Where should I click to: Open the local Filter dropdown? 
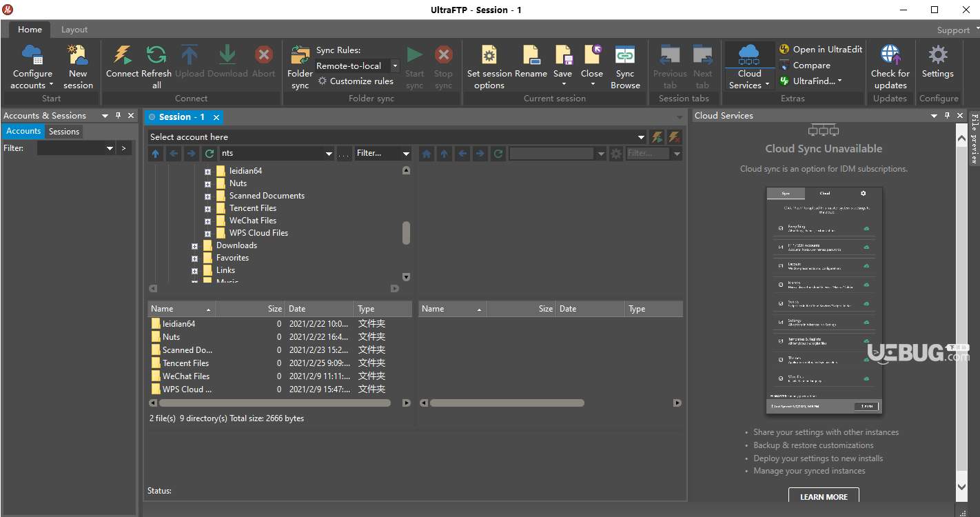(406, 154)
